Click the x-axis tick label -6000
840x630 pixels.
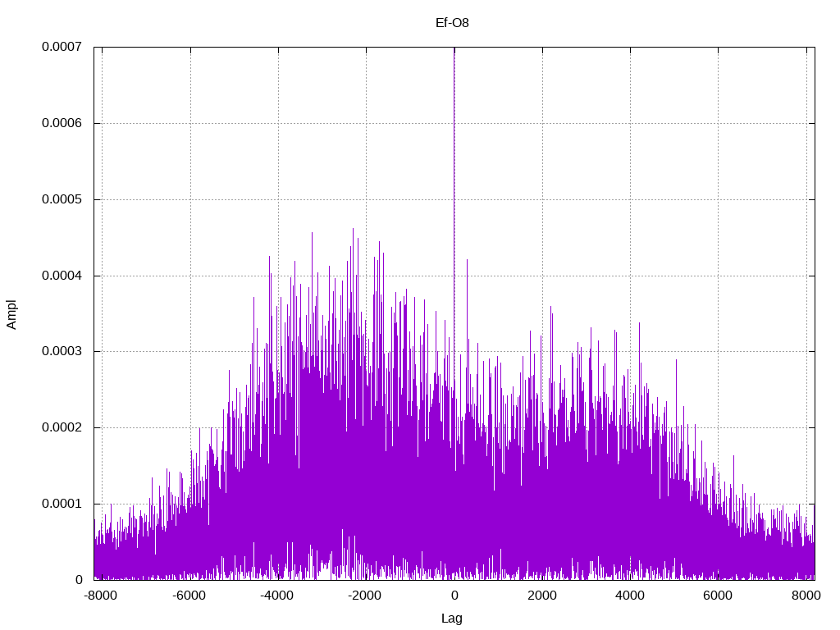(x=189, y=596)
